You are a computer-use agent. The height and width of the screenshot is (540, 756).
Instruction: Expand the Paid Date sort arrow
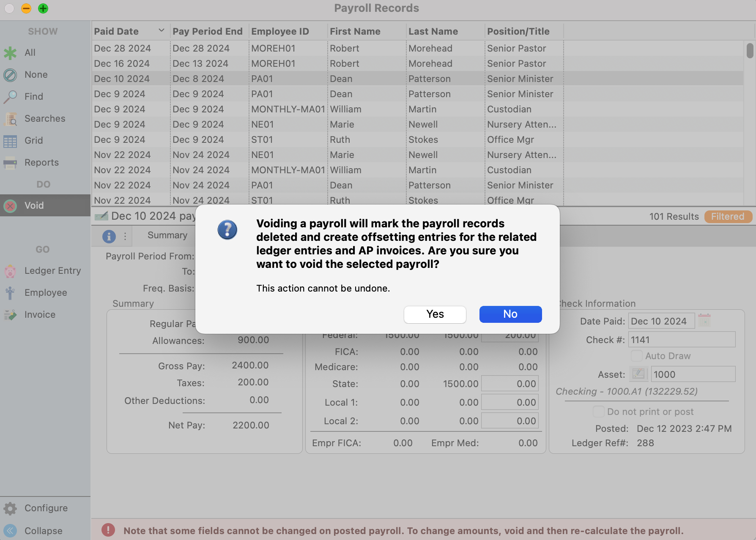(x=161, y=30)
